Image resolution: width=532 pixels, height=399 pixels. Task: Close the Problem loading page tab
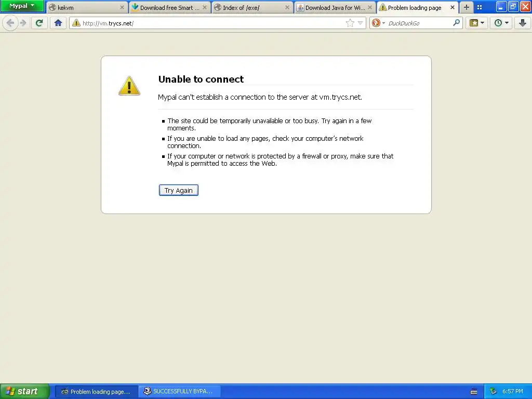tap(453, 7)
